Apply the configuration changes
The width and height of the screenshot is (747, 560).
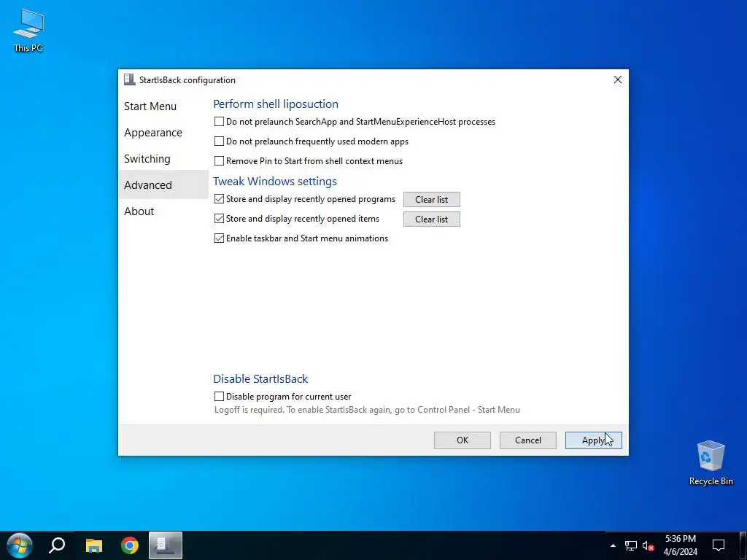click(594, 440)
